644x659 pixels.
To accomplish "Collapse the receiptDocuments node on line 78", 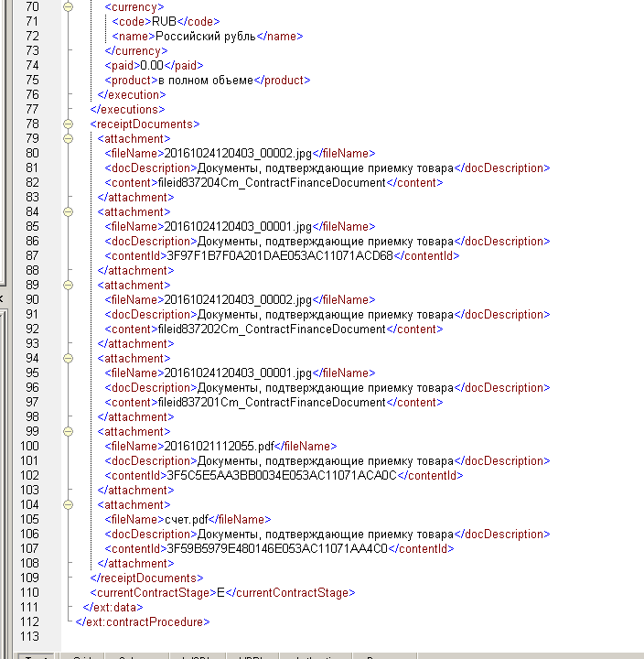I will click(68, 124).
